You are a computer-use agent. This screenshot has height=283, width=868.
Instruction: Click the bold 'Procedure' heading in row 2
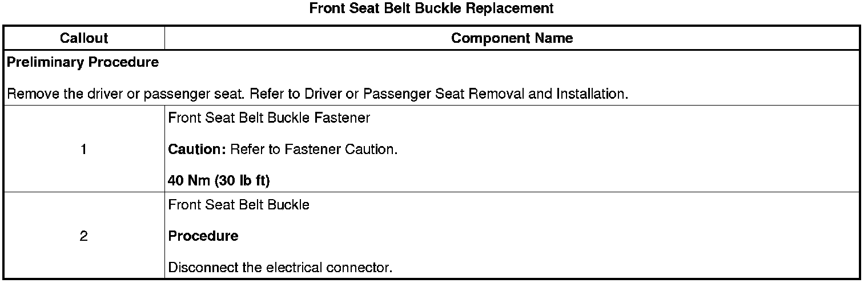tap(203, 236)
